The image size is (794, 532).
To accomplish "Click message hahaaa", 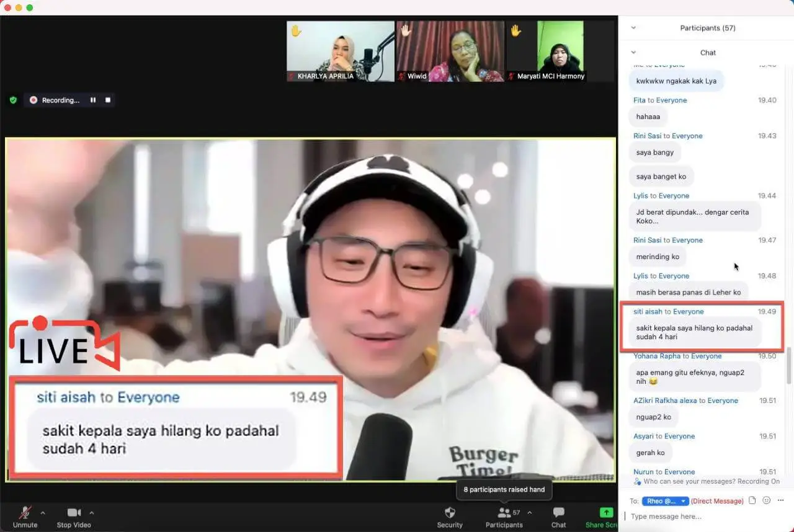I will click(x=648, y=116).
